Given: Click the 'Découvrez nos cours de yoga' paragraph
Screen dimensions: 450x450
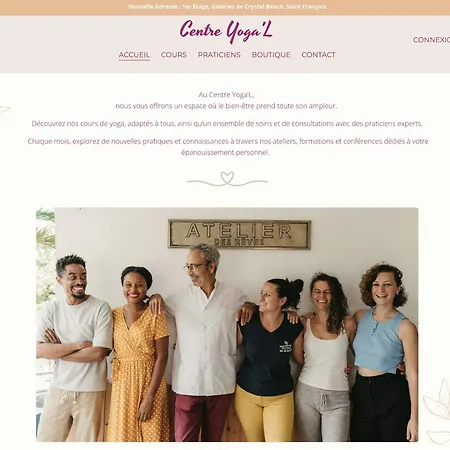Looking at the screenshot, I should click(x=227, y=124).
